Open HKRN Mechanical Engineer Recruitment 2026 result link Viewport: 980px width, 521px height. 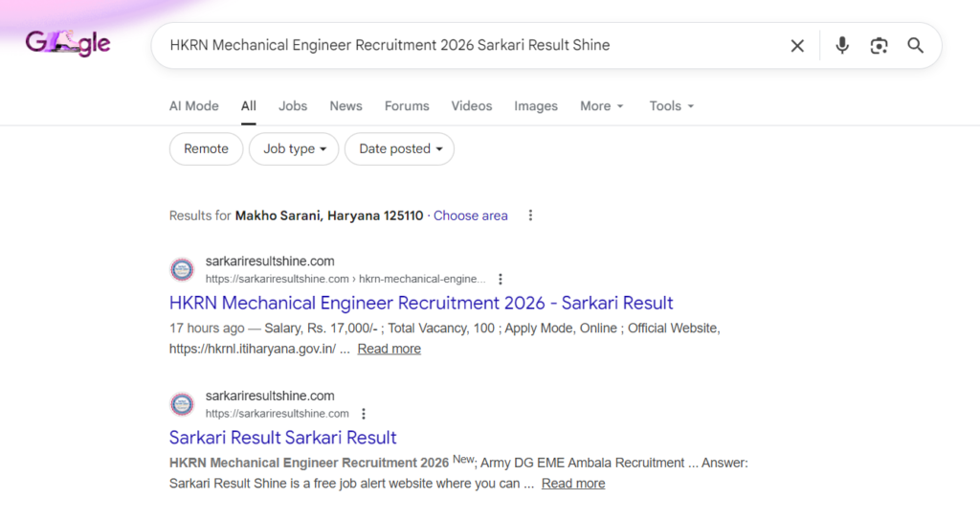click(x=421, y=303)
